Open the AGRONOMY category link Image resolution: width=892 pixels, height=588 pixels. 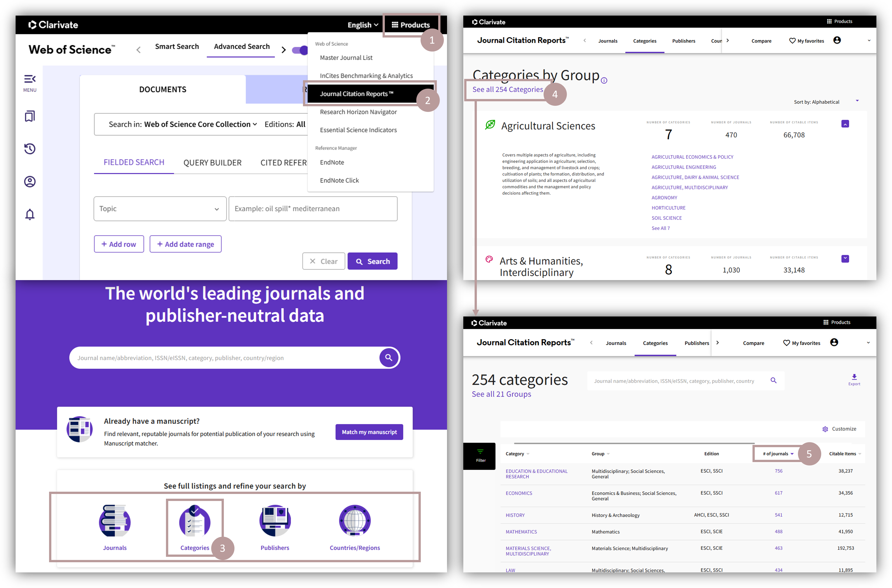click(664, 198)
